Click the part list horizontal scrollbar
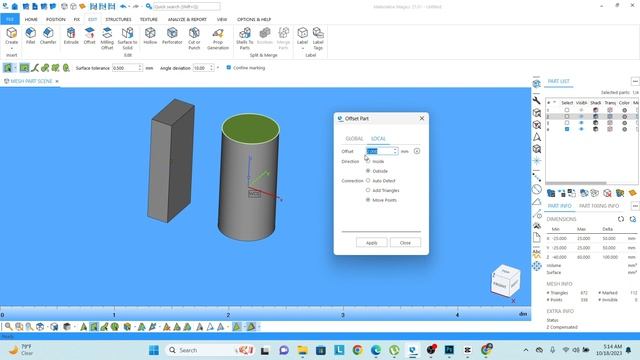 click(x=576, y=183)
